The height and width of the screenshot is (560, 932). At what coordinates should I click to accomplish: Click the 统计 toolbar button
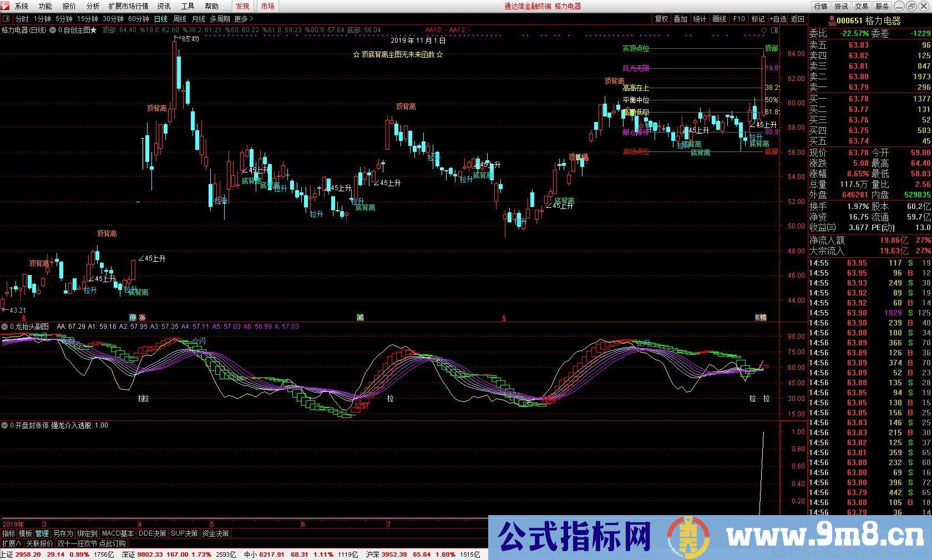(x=700, y=19)
